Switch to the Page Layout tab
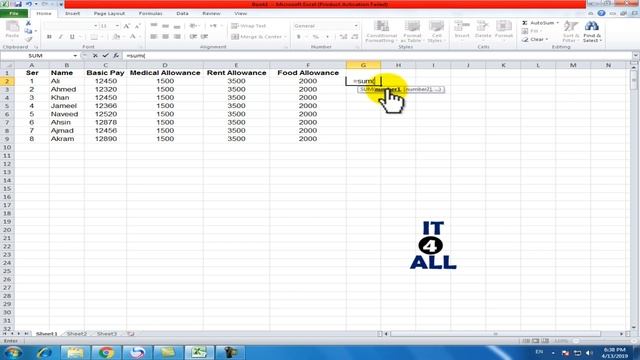 (x=109, y=13)
